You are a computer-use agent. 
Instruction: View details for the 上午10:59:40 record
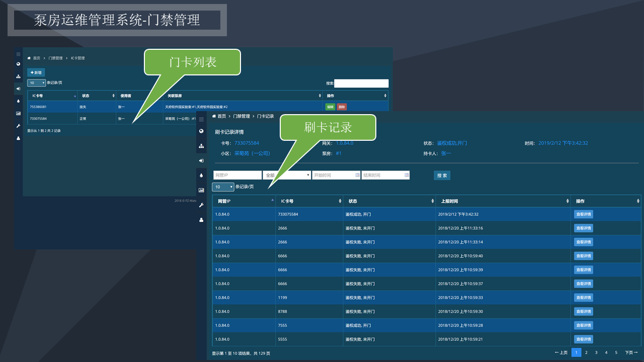[x=584, y=256]
